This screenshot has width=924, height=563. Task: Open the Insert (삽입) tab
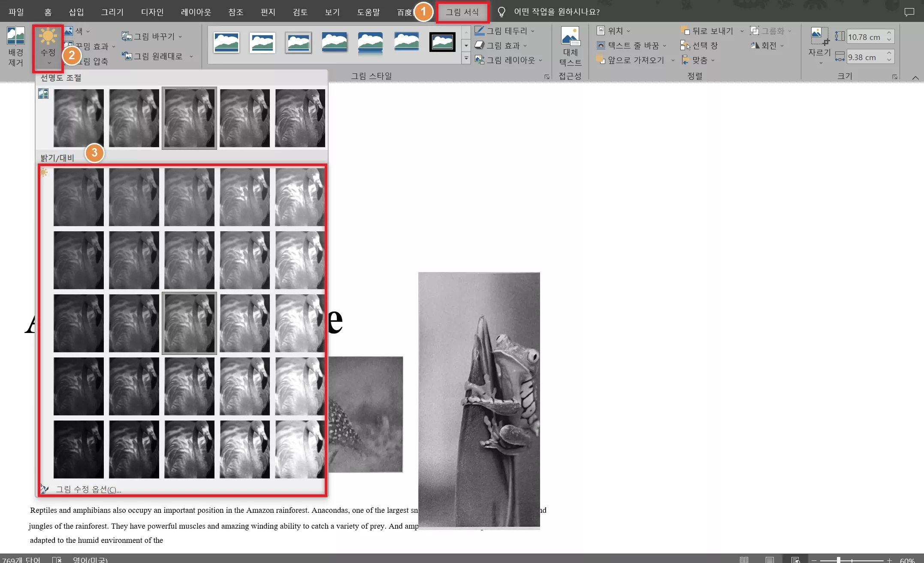coord(76,12)
